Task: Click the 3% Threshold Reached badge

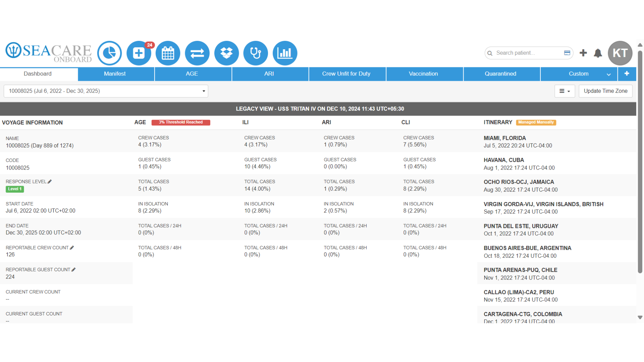Action: (181, 122)
